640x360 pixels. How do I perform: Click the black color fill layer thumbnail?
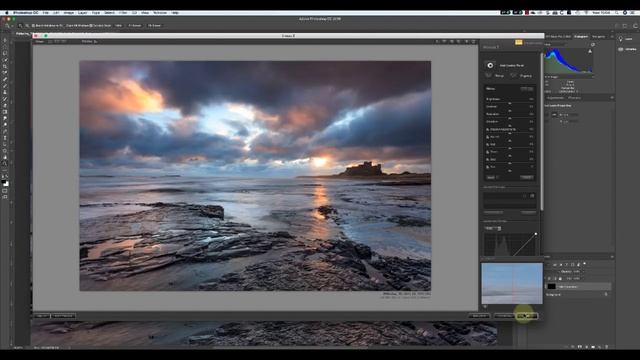[551, 287]
